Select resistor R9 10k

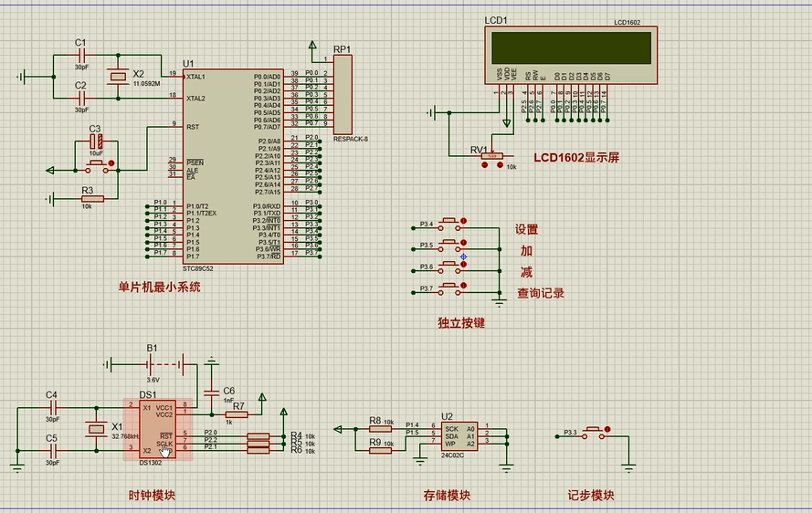tap(380, 450)
